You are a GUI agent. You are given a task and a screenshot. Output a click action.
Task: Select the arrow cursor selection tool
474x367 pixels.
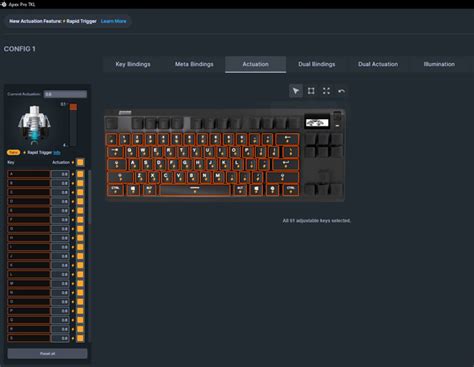click(x=296, y=91)
